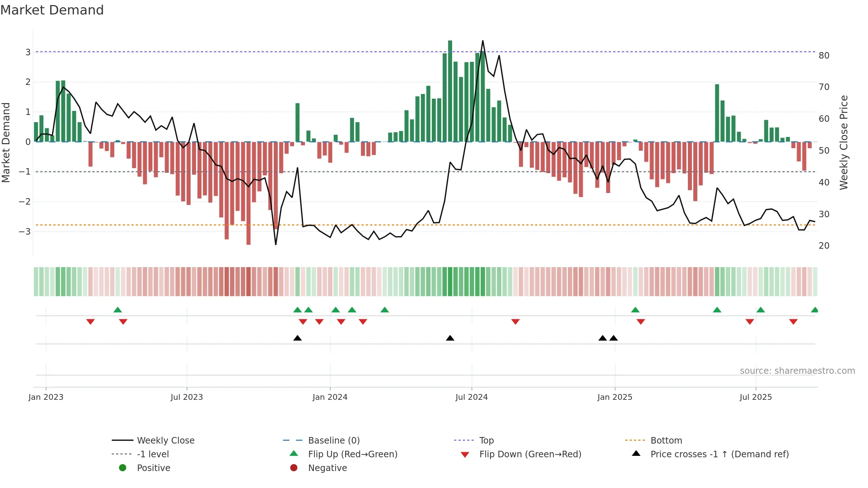Image resolution: width=868 pixels, height=488 pixels.
Task: Toggle the Top legend label
Action: [486, 440]
